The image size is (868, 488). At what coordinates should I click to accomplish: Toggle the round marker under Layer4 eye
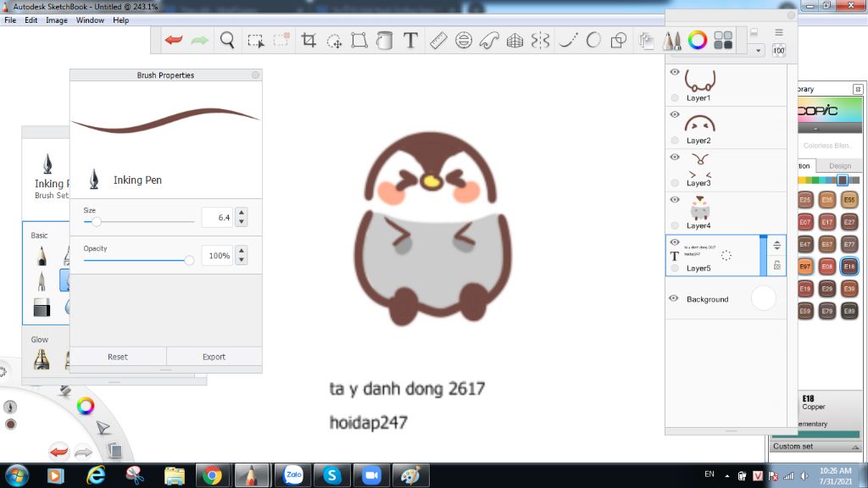674,225
